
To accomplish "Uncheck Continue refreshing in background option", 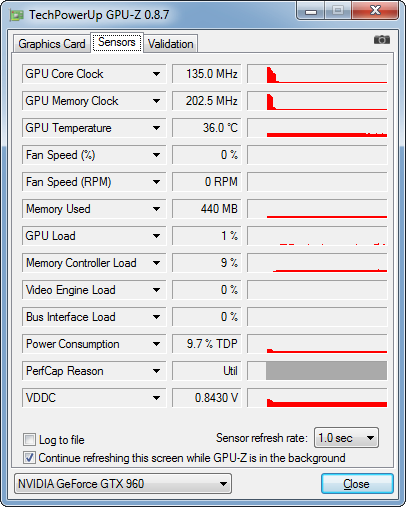I will tap(29, 457).
